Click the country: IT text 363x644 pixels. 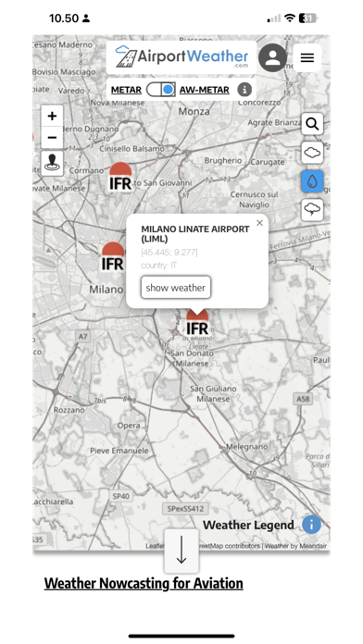[158, 266]
